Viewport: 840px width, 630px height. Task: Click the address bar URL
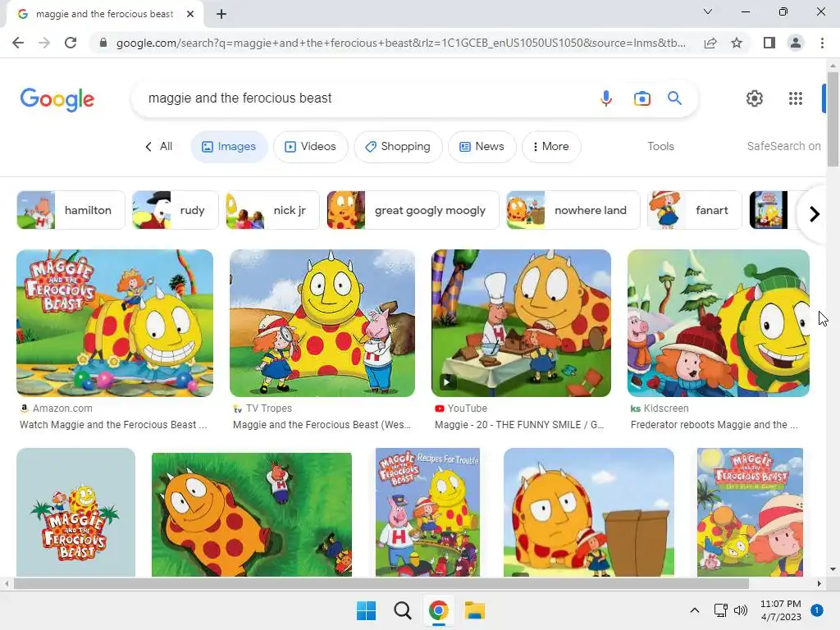(400, 43)
